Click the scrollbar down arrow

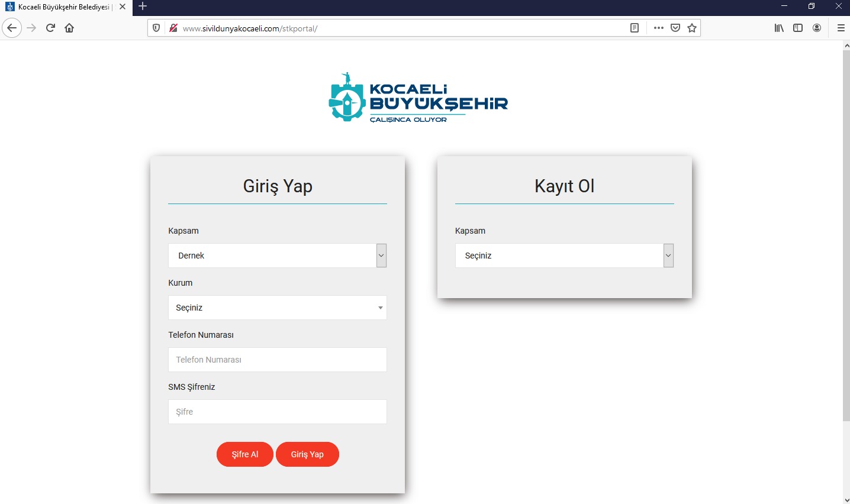[x=846, y=500]
